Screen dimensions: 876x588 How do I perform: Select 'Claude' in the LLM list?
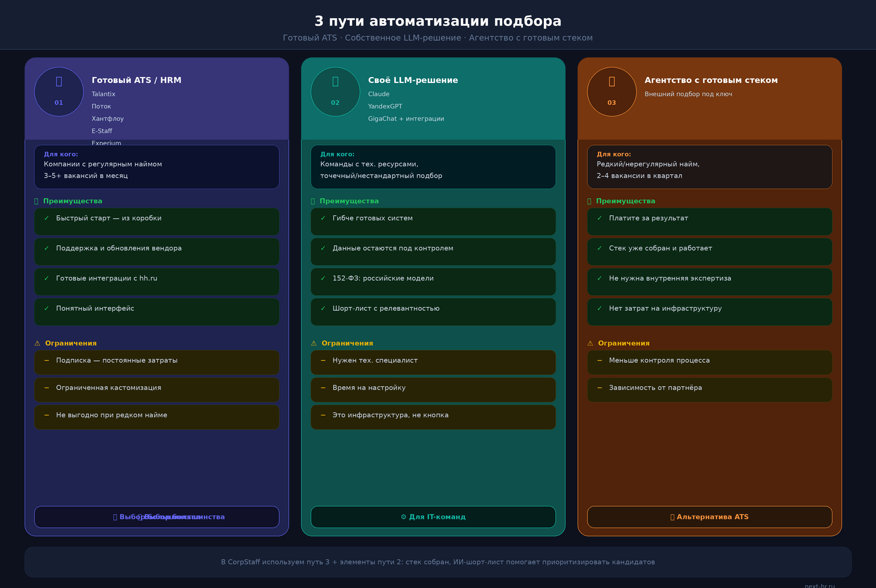[379, 94]
